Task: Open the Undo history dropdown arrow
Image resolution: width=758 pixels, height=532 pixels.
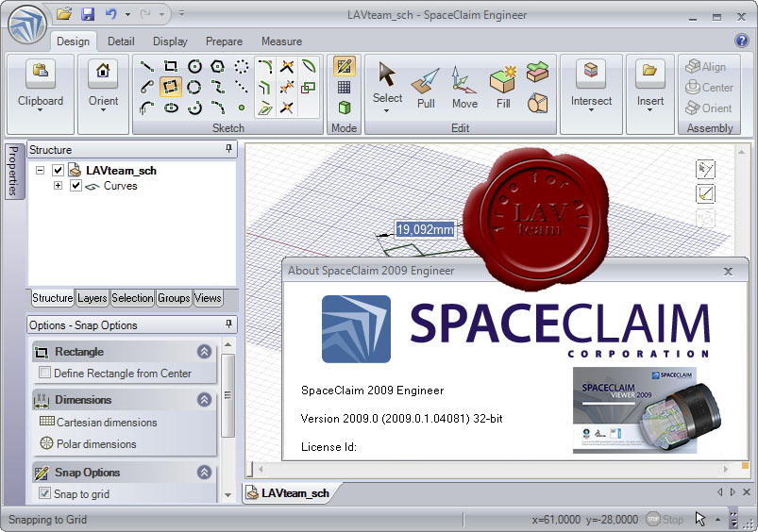Action: tap(127, 14)
